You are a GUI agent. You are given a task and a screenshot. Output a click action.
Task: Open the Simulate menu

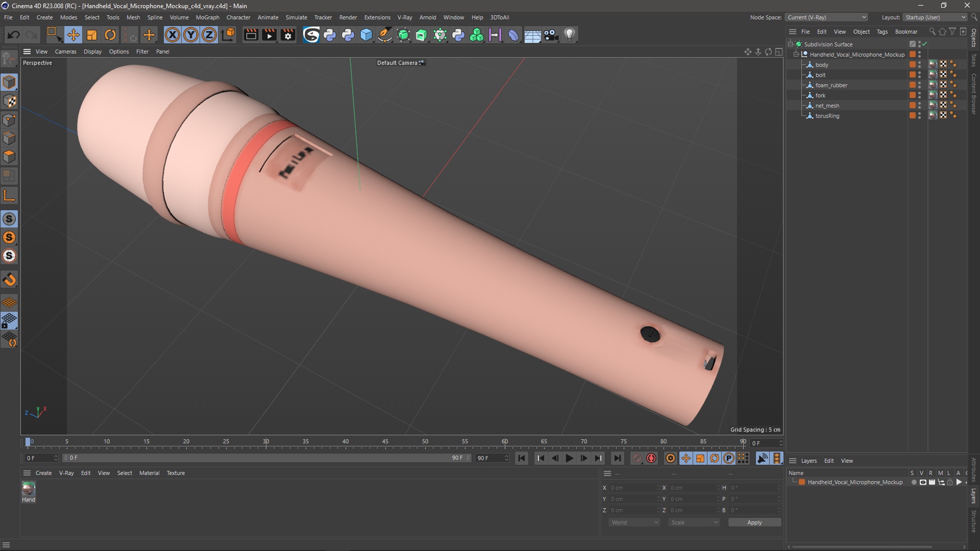295,17
